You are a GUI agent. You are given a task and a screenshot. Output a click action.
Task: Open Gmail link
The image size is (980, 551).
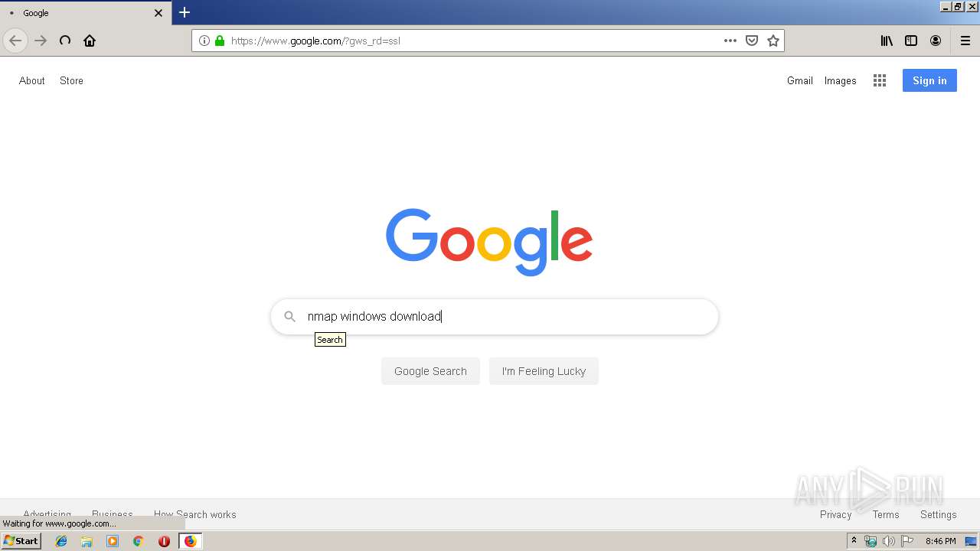click(x=800, y=80)
